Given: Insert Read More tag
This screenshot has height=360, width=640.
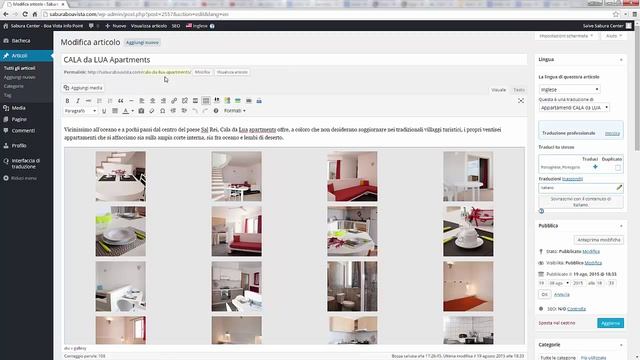Looking at the screenshot, I should [x=195, y=101].
